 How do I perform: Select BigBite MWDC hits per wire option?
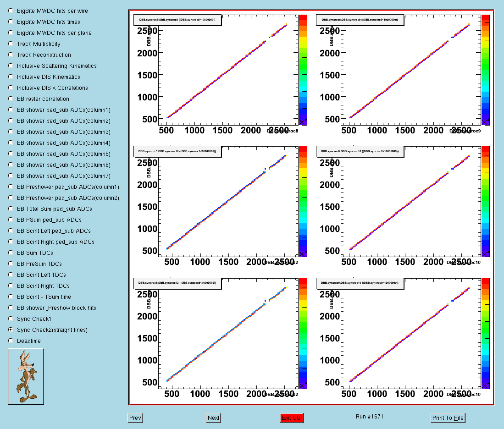11,11
